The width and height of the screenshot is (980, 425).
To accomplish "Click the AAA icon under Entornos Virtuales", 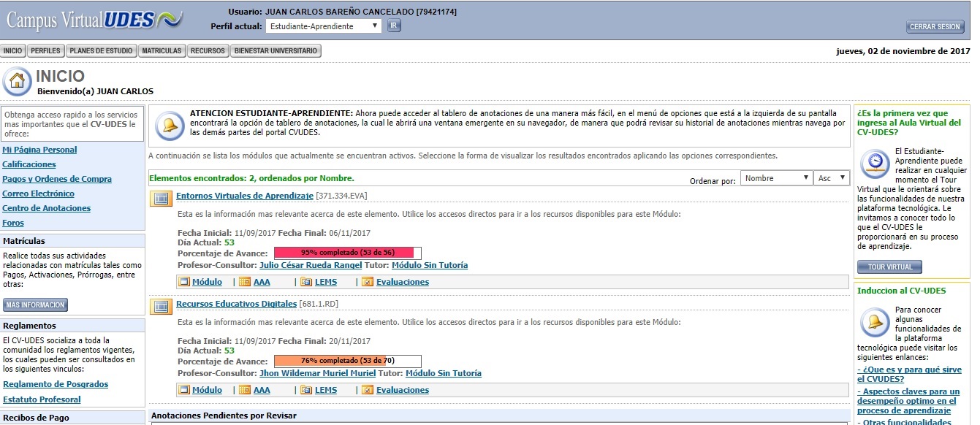I will (245, 282).
